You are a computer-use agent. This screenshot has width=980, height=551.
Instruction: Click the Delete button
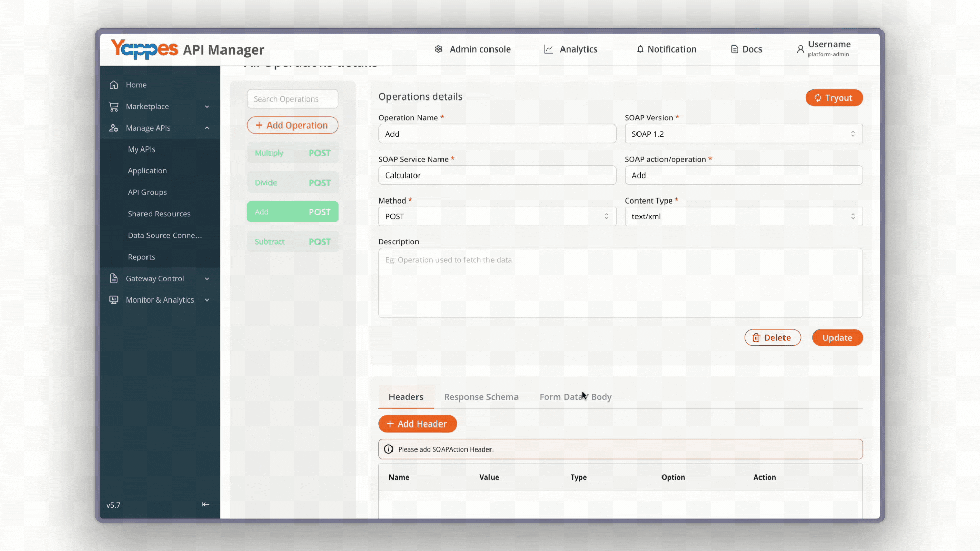(772, 337)
